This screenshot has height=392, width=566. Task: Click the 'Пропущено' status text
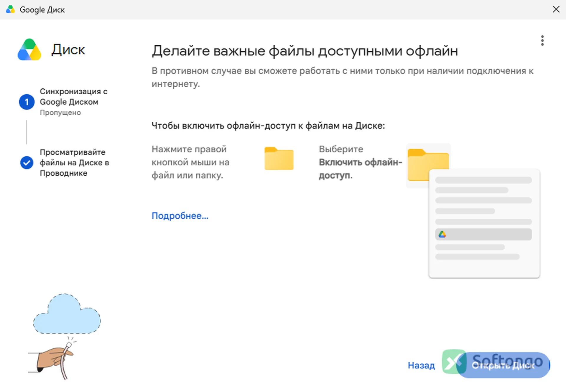(60, 113)
